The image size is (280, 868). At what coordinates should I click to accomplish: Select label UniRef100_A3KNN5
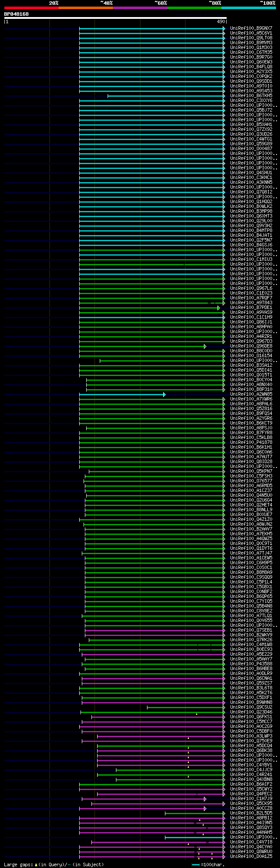pos(251,183)
